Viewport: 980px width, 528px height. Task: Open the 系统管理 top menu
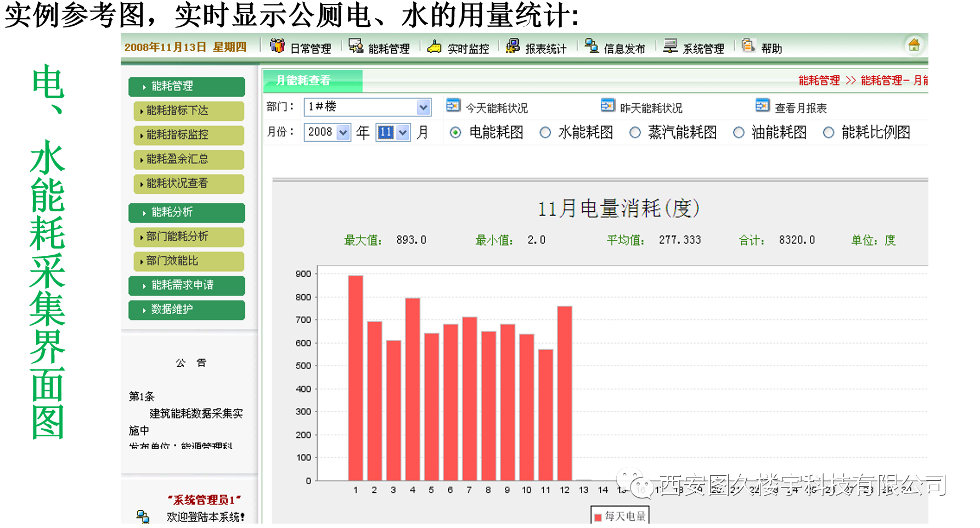click(x=703, y=49)
